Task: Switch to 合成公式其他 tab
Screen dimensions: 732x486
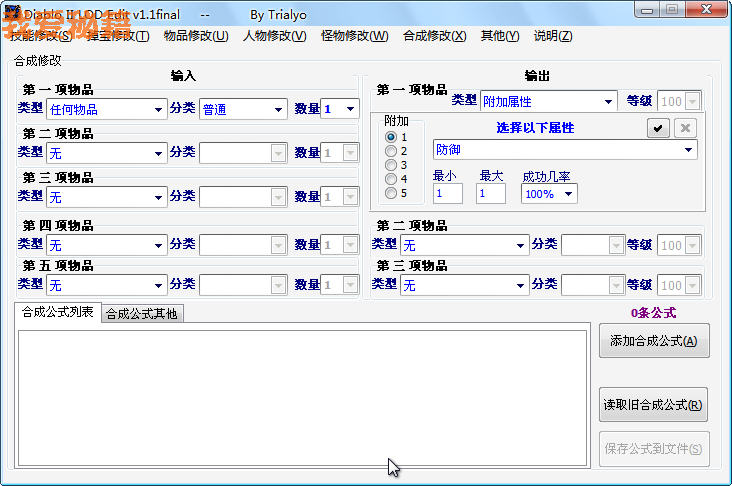Action: coord(141,314)
